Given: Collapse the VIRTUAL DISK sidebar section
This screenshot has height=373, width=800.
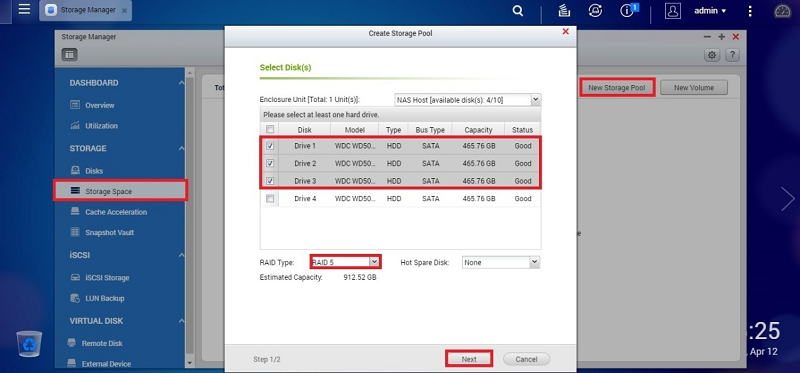Looking at the screenshot, I should click(181, 321).
